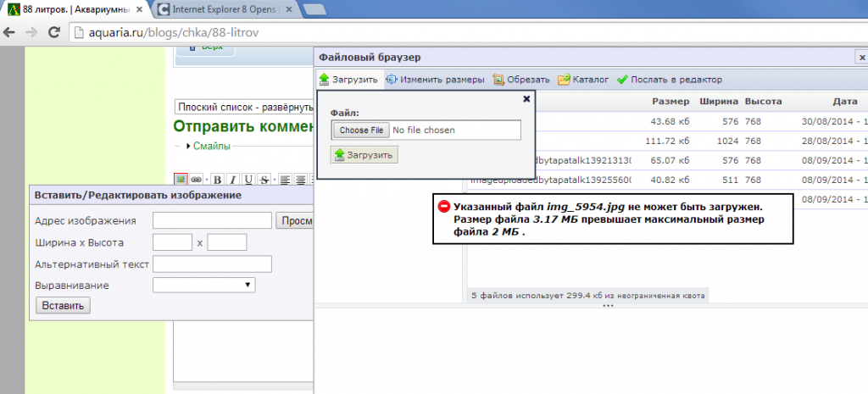Toggle Underline formatting in the comment editor
Viewport: 868px width, 394px height.
click(248, 180)
